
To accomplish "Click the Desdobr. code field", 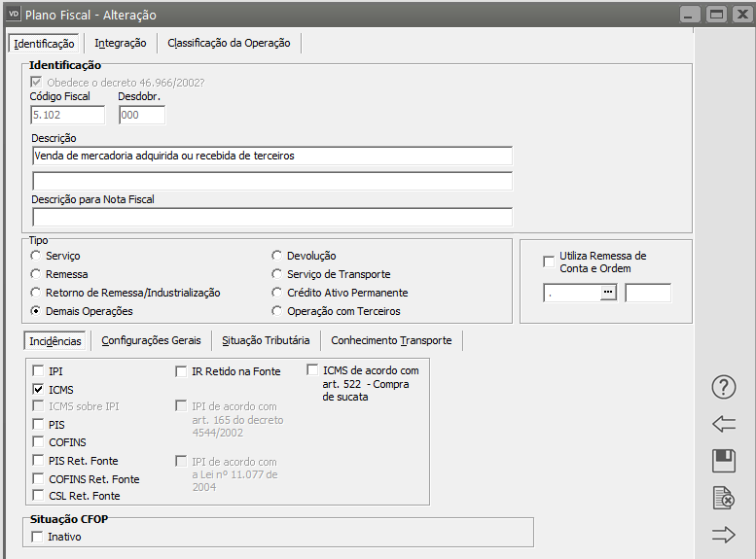I will pos(142,115).
